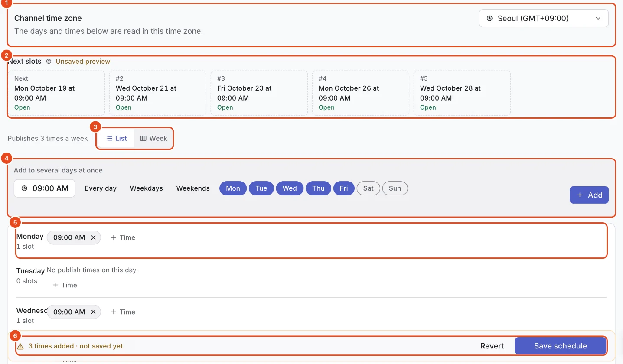Click Revert to discard changes

(x=492, y=346)
